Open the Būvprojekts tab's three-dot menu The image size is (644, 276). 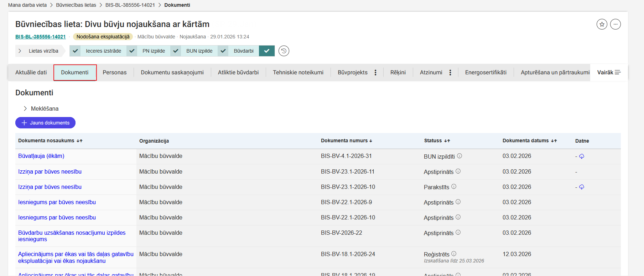tap(375, 73)
